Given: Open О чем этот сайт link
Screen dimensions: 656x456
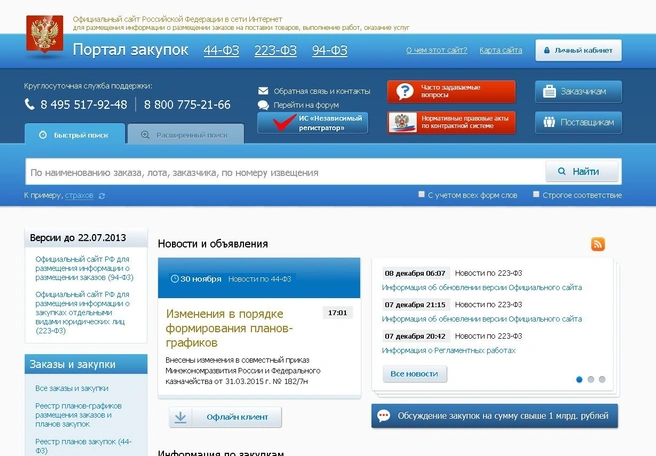Looking at the screenshot, I should [436, 50].
